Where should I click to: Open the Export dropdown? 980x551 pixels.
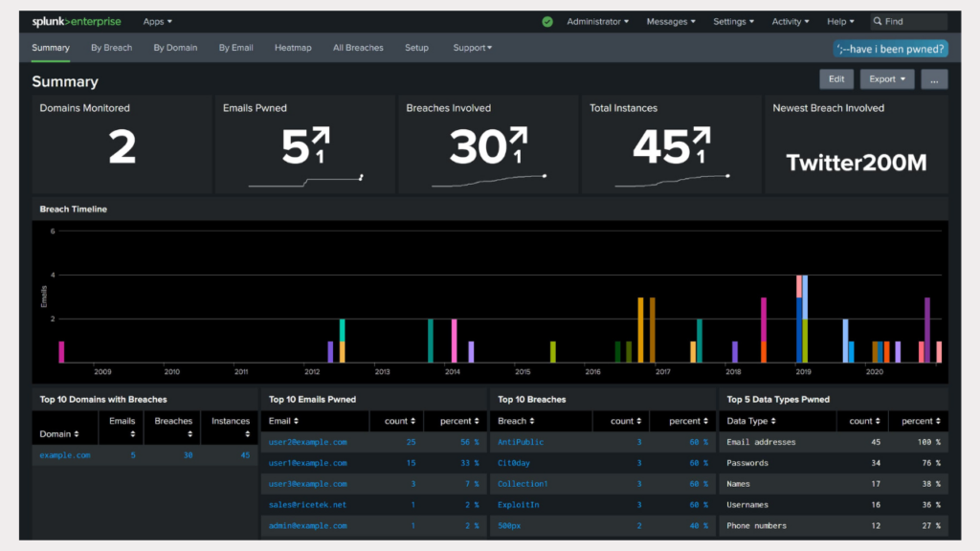pyautogui.click(x=886, y=79)
